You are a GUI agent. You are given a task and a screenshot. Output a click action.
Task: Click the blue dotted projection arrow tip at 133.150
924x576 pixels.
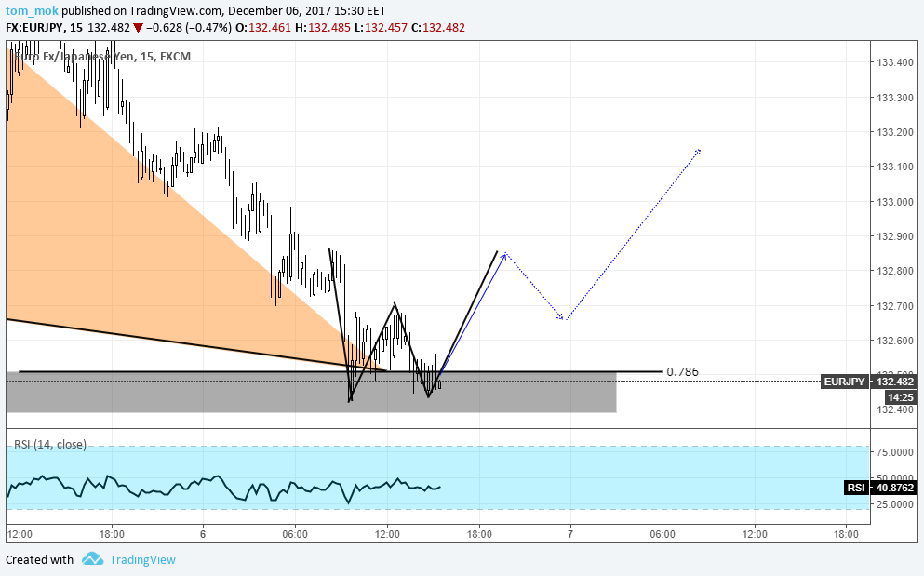(x=698, y=152)
